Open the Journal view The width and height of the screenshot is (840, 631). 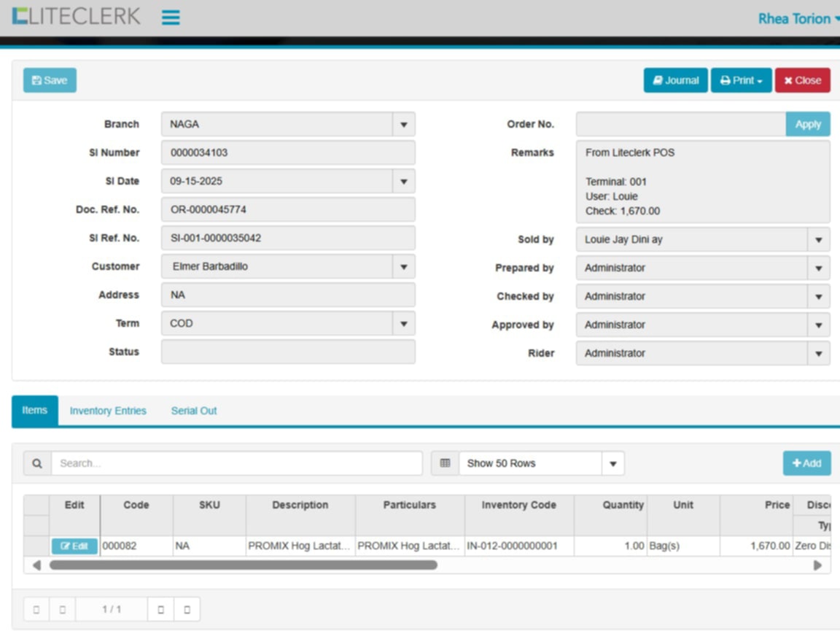675,80
